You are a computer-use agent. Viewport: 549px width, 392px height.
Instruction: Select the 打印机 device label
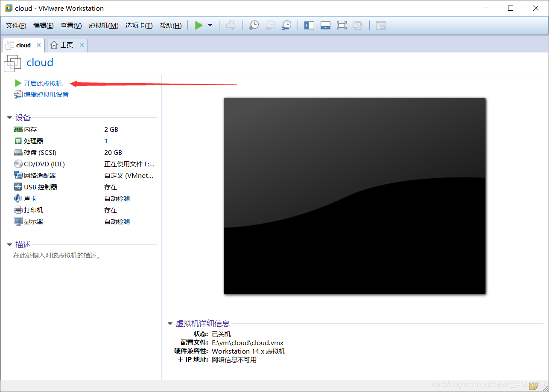34,210
